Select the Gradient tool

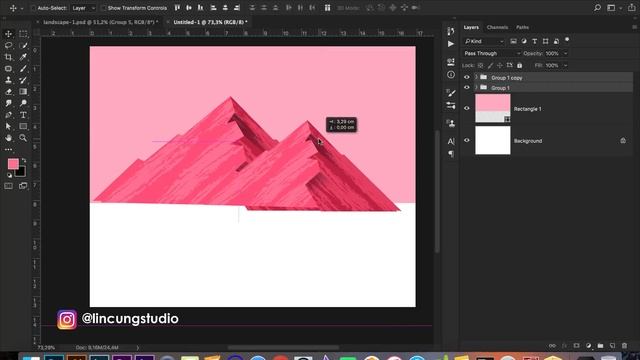pyautogui.click(x=23, y=92)
